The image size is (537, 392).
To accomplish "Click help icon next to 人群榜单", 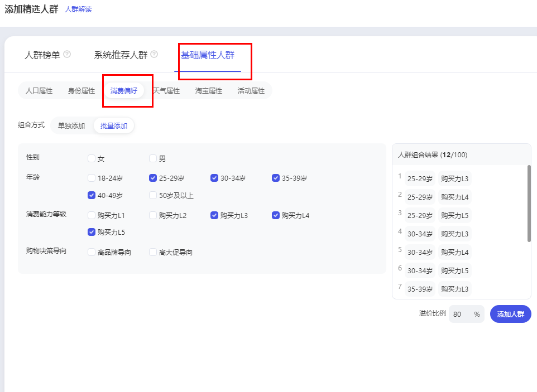I will click(67, 55).
